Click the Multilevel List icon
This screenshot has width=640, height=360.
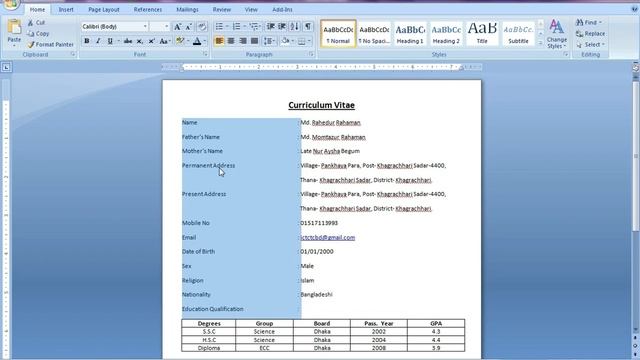tap(254, 27)
